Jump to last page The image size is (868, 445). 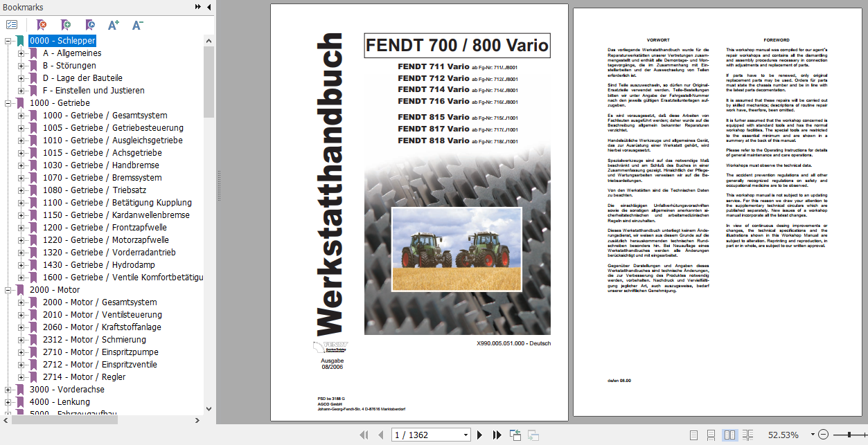(497, 435)
